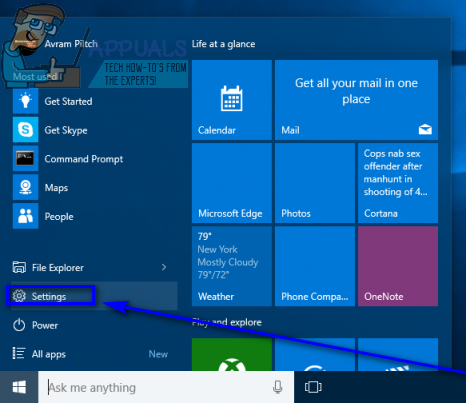Click the Power icon
Viewport: 466px width, 403px height.
coord(19,325)
